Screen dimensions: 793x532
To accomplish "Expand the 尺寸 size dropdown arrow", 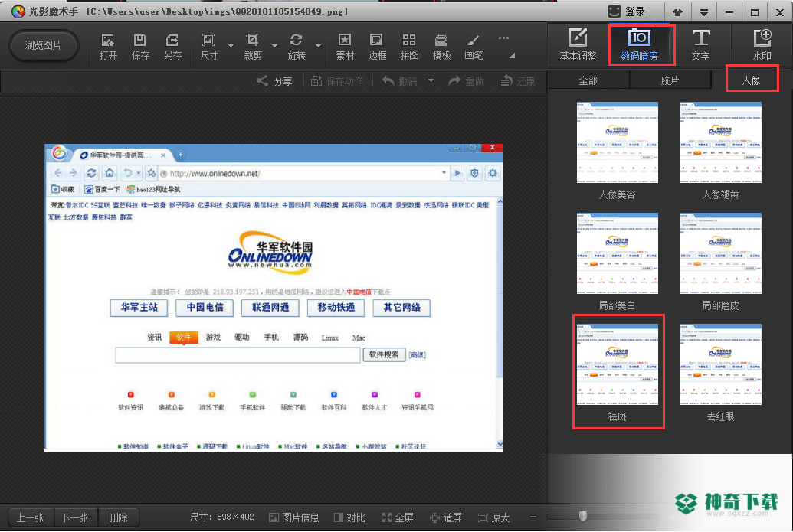I will tap(231, 46).
